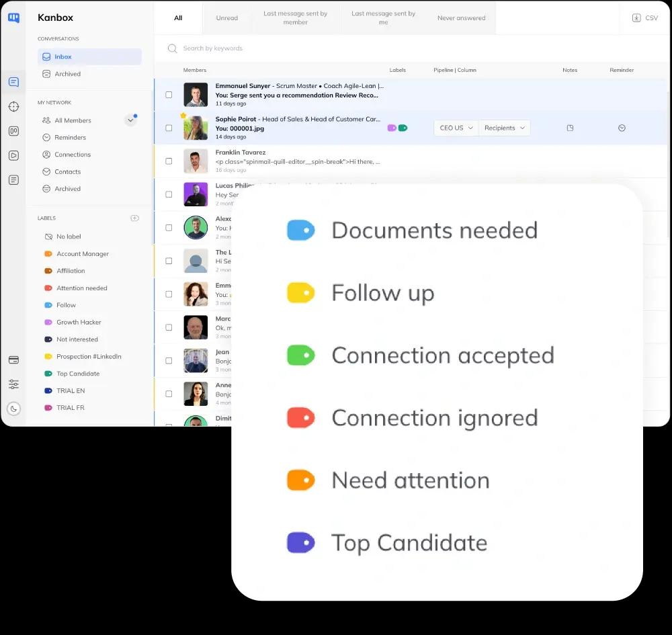Click the All Members people icon
Screen dimensions: 672x635
click(x=46, y=120)
